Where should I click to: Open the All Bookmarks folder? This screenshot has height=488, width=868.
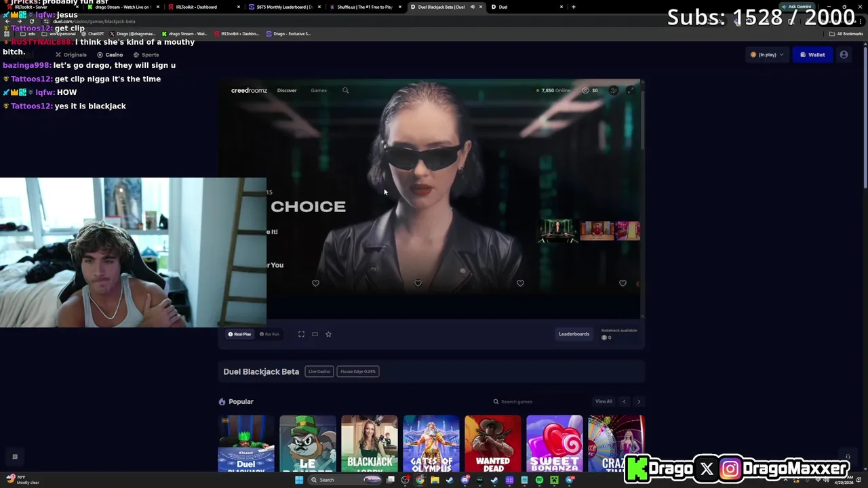tap(846, 34)
